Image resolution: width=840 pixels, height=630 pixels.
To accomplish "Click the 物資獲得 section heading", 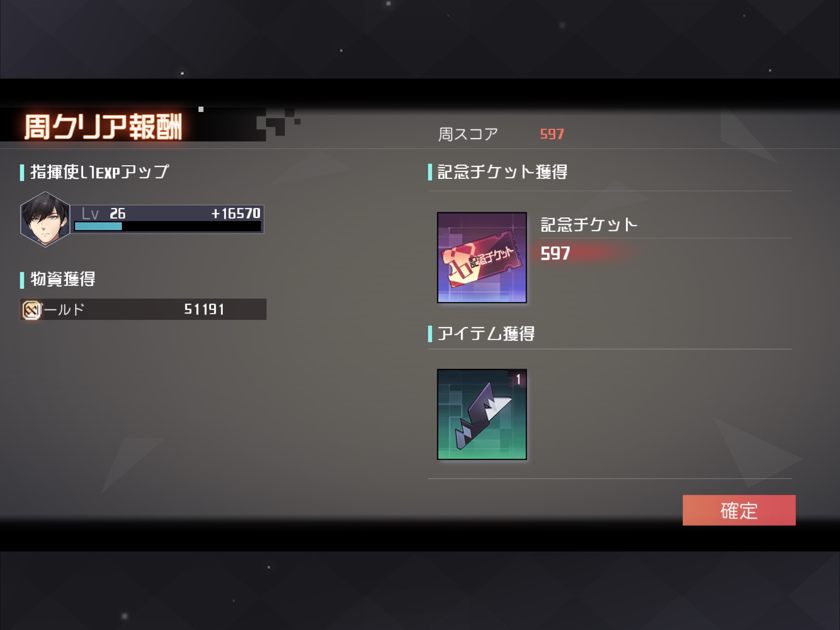I will click(63, 279).
